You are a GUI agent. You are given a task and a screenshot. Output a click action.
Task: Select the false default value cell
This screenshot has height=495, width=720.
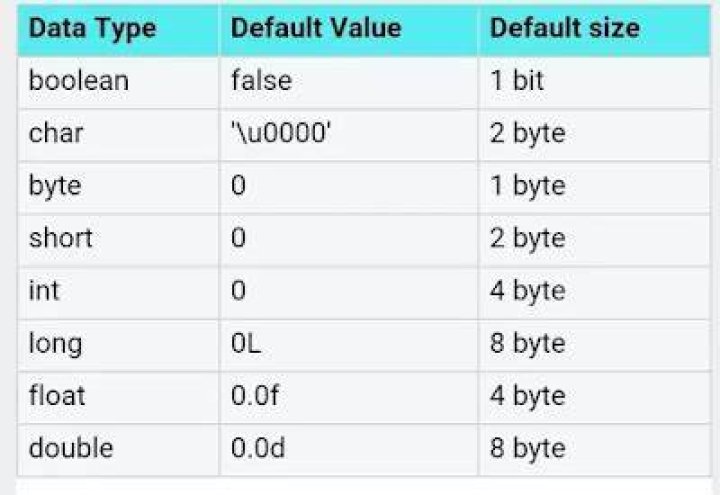349,82
